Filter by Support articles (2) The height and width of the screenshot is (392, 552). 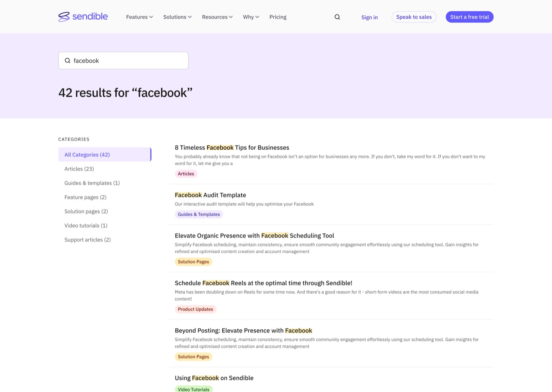pyautogui.click(x=88, y=240)
